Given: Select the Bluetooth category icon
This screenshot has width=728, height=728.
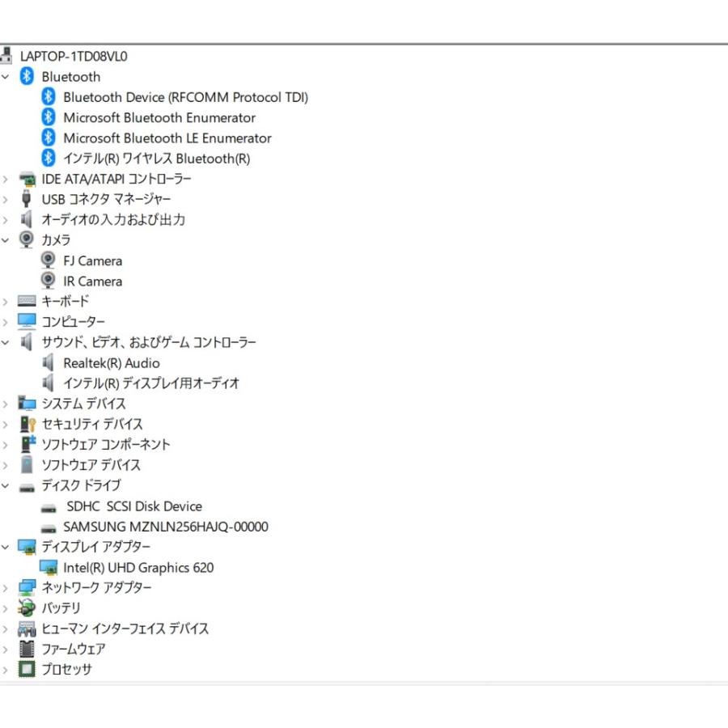Looking at the screenshot, I should [26, 77].
